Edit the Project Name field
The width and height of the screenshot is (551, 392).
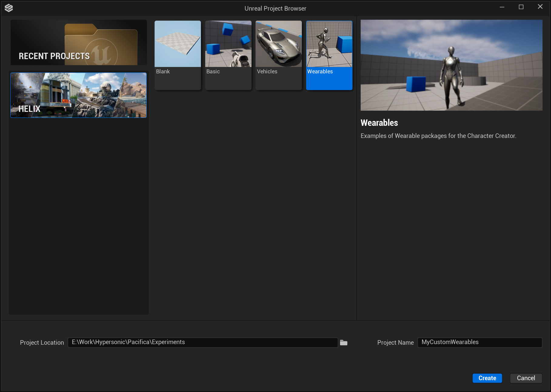click(480, 342)
